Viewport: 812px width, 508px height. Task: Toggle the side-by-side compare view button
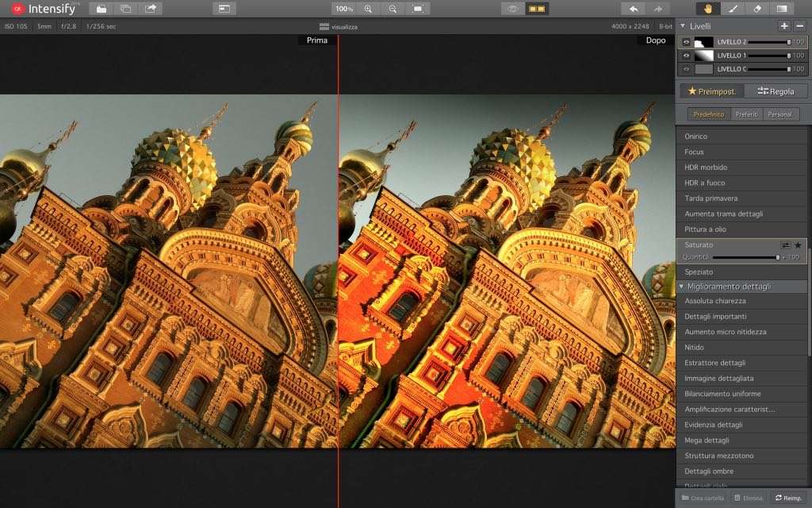(x=537, y=9)
